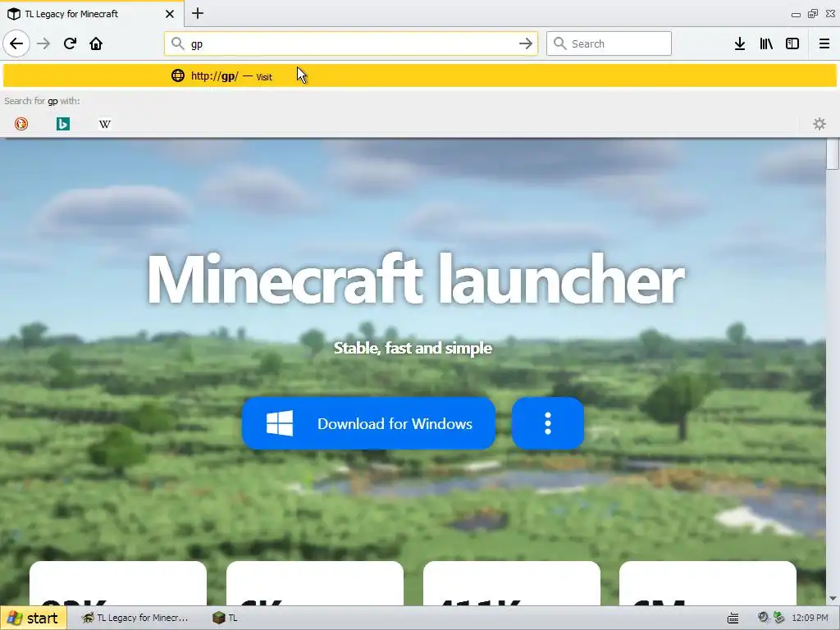Switch to TL taskbar window

225,618
